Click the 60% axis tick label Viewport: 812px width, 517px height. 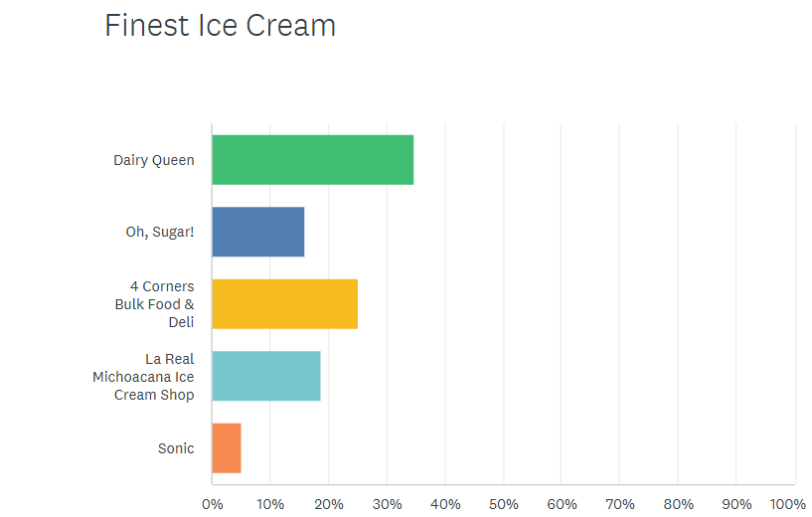pos(562,504)
